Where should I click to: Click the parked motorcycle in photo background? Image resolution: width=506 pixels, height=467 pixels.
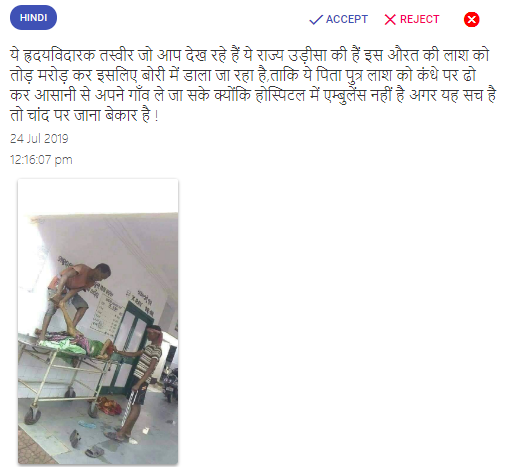pos(170,383)
